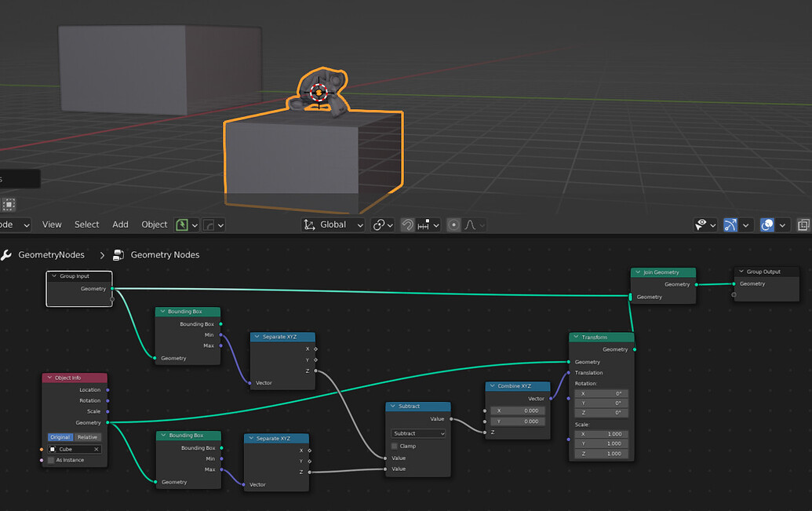Collapse the Transform node
This screenshot has height=511, width=812.
point(576,337)
